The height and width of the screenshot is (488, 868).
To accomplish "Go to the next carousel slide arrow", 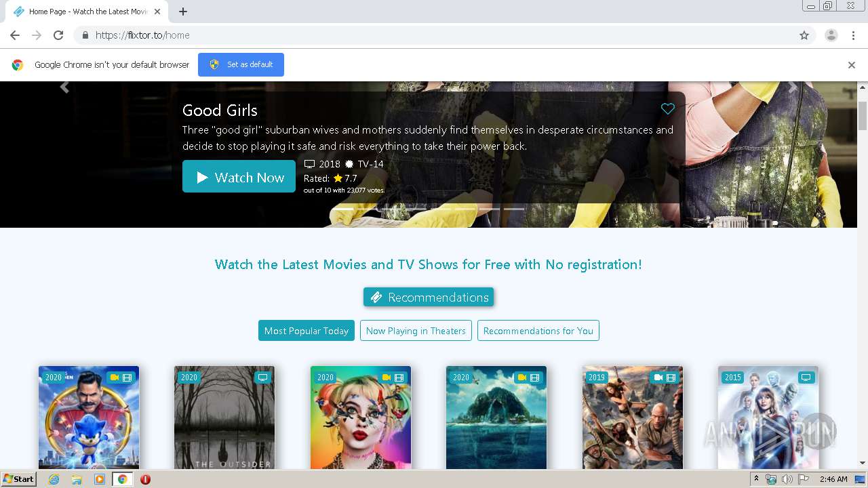I will pos(793,87).
